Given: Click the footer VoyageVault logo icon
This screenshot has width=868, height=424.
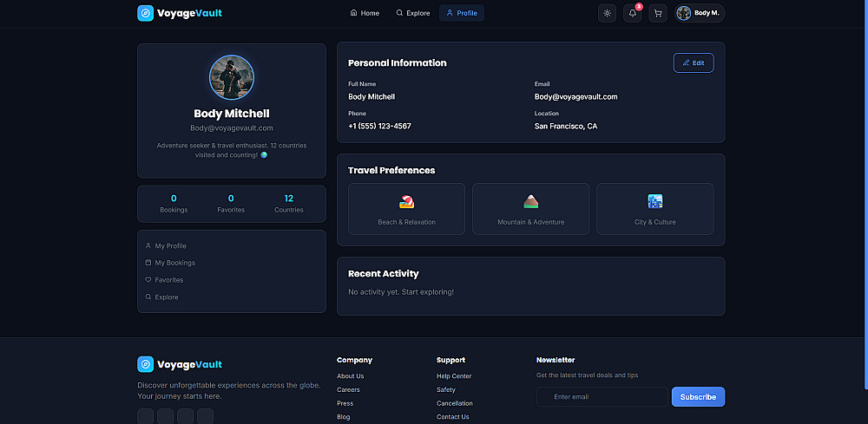Looking at the screenshot, I should (x=145, y=364).
